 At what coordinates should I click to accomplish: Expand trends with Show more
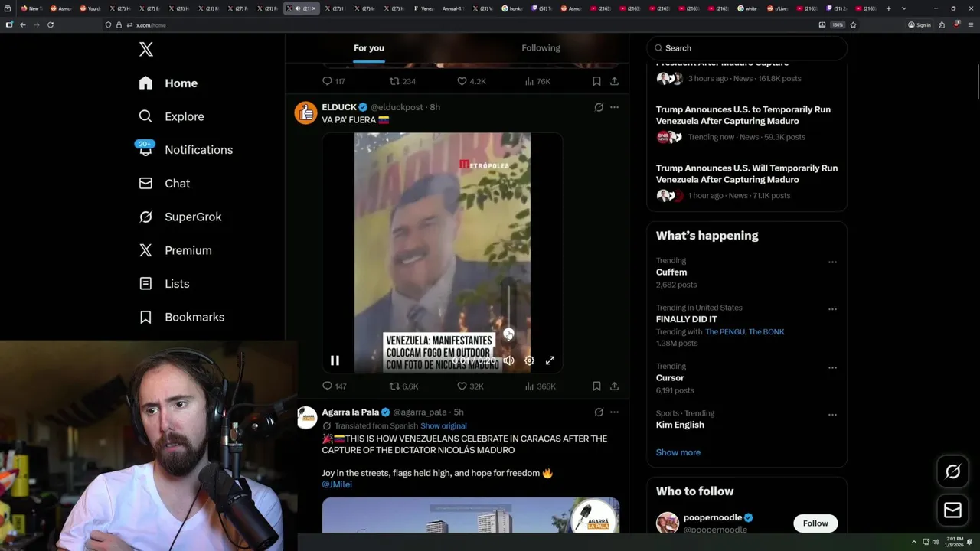pyautogui.click(x=678, y=452)
